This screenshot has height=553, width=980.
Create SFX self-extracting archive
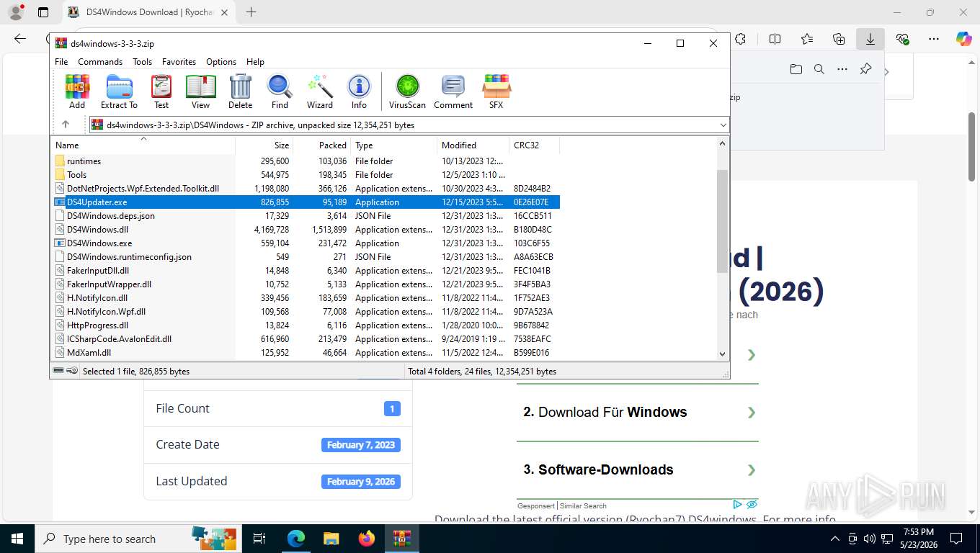tap(496, 91)
